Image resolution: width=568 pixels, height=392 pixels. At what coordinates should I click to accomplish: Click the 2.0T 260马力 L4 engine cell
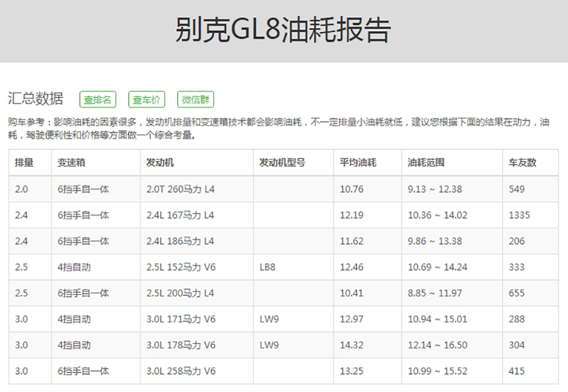click(180, 189)
